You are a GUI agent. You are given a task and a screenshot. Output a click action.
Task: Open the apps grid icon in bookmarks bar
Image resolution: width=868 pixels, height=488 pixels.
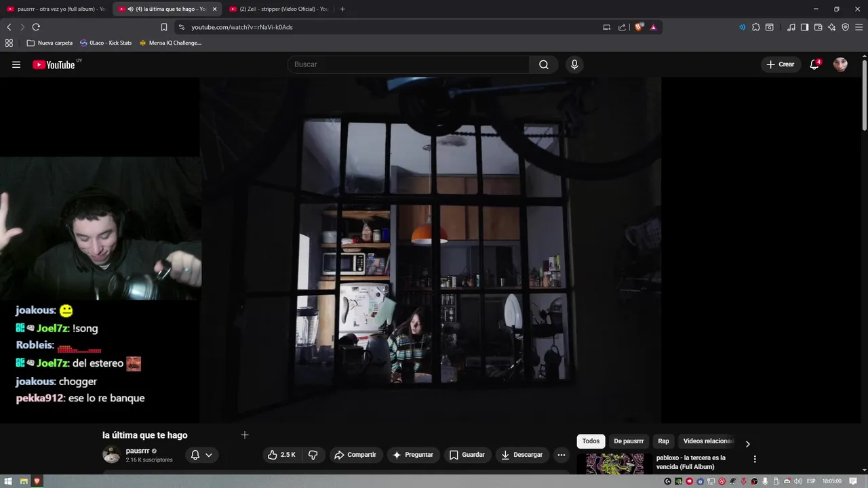point(9,43)
